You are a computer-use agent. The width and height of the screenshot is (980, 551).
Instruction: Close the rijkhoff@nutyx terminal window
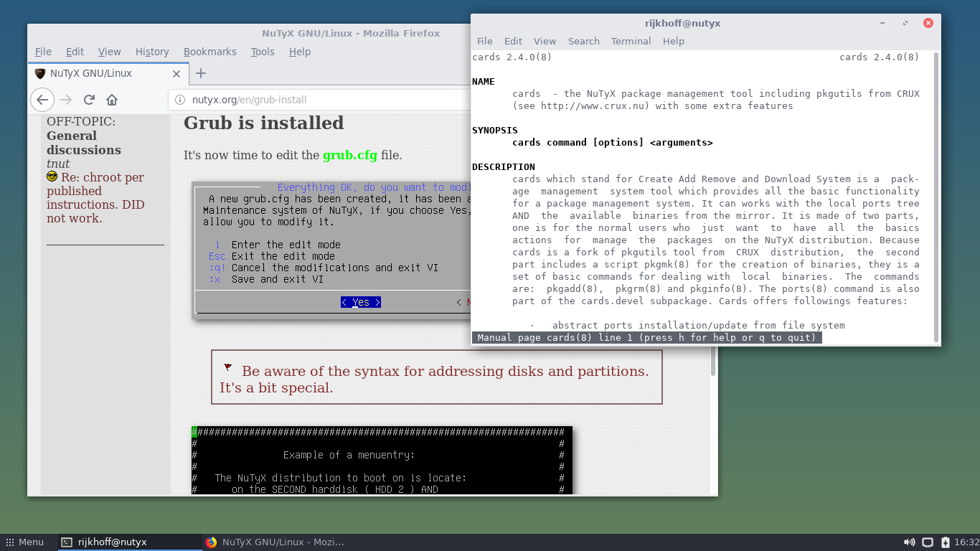pyautogui.click(x=928, y=23)
